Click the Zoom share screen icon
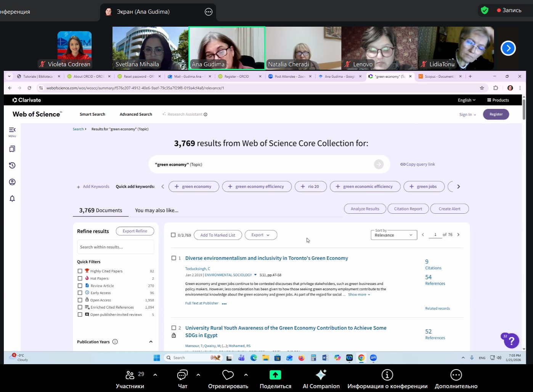Viewport: 533px width, 392px height. (275, 375)
